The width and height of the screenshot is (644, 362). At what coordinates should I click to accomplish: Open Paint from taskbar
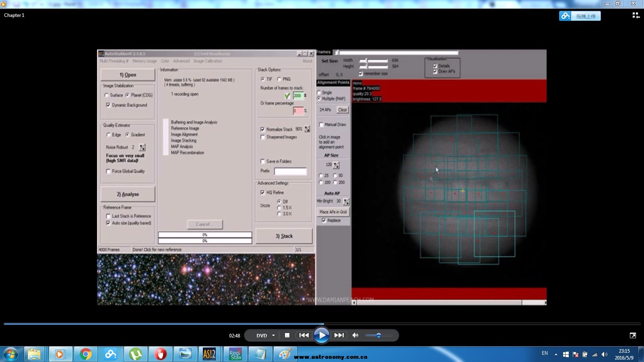285,354
